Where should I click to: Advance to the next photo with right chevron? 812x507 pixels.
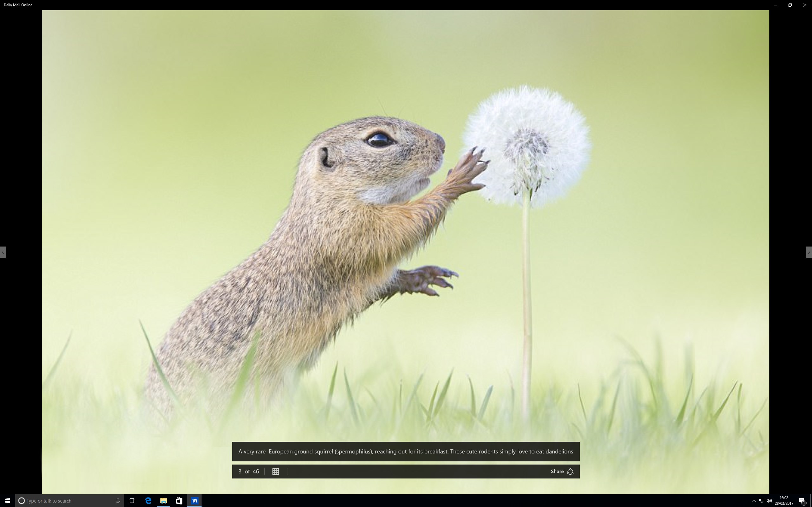pos(809,252)
